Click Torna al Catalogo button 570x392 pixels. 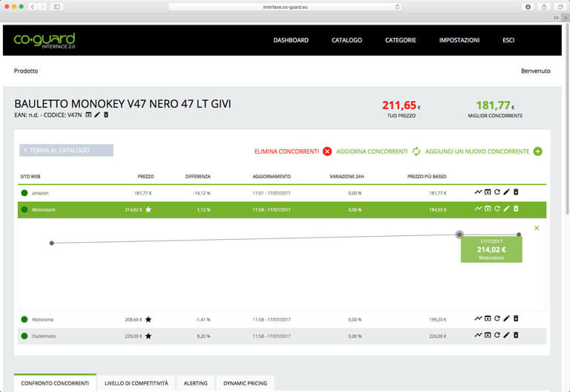click(66, 150)
